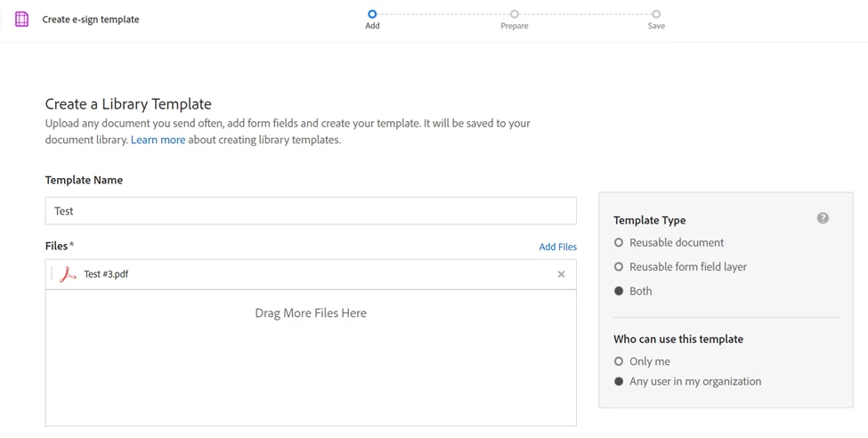Go to the Add step marker
Viewport: 868px width, 438px height.
[x=372, y=14]
